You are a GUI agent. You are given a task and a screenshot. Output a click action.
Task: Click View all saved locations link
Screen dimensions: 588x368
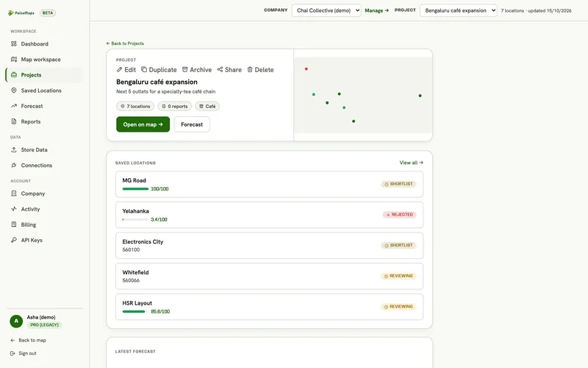tap(411, 163)
